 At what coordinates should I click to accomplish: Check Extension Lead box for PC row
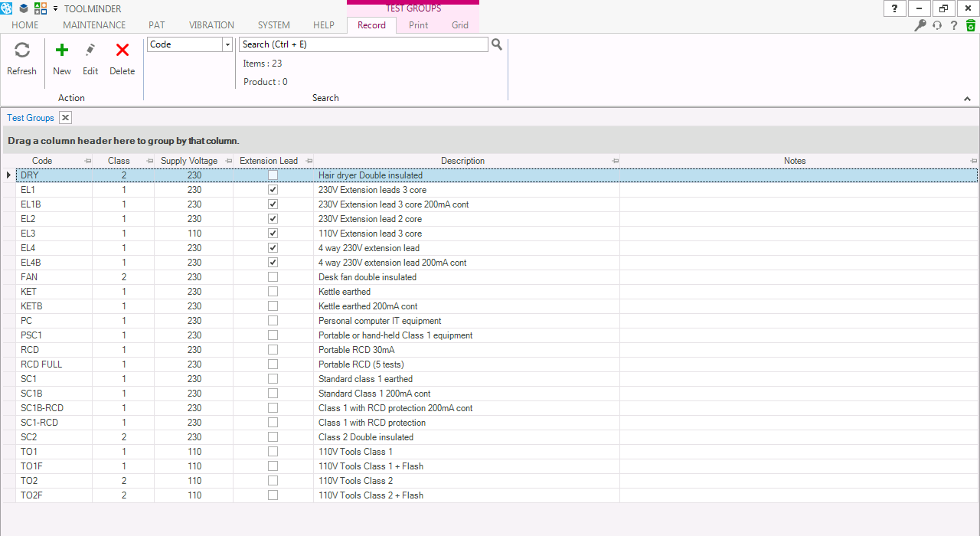click(x=273, y=321)
